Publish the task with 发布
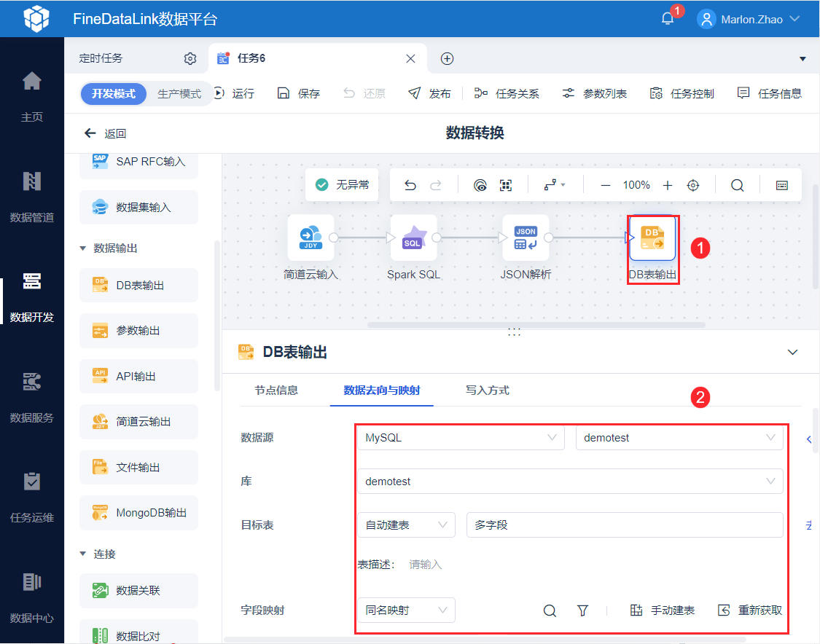This screenshot has height=644, width=820. coord(429,93)
